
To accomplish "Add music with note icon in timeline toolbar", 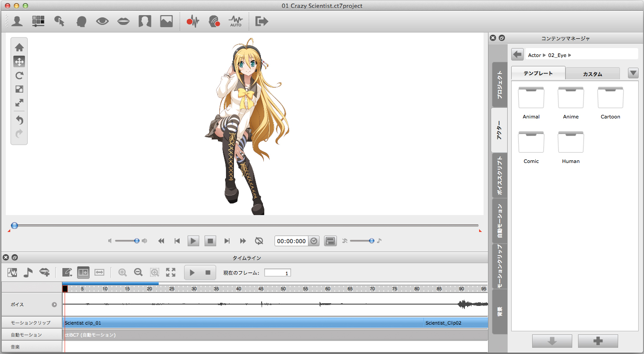I will pos(28,272).
